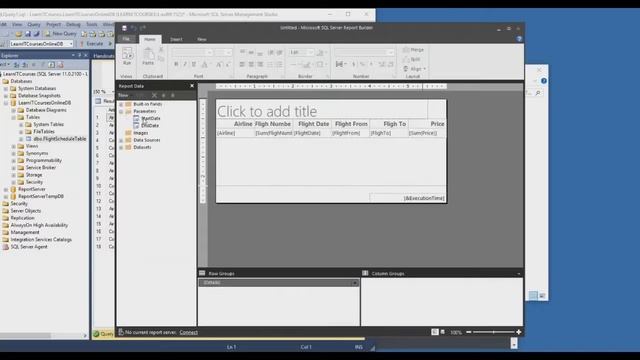Select the Price column header cell

tap(427, 124)
